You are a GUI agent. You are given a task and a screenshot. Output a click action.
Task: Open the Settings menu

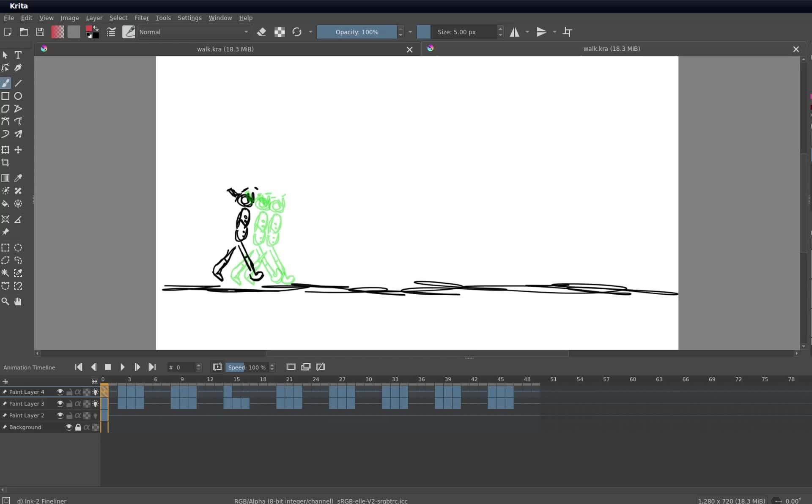click(x=189, y=18)
